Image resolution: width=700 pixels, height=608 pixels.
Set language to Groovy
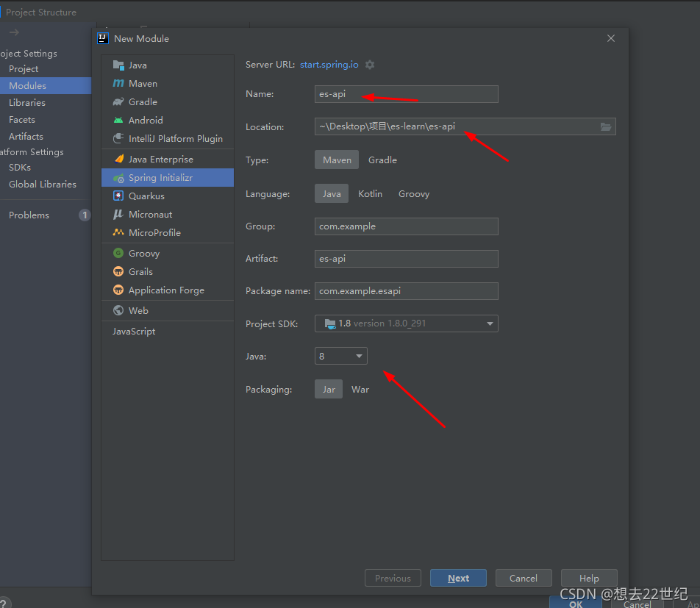pyautogui.click(x=414, y=194)
